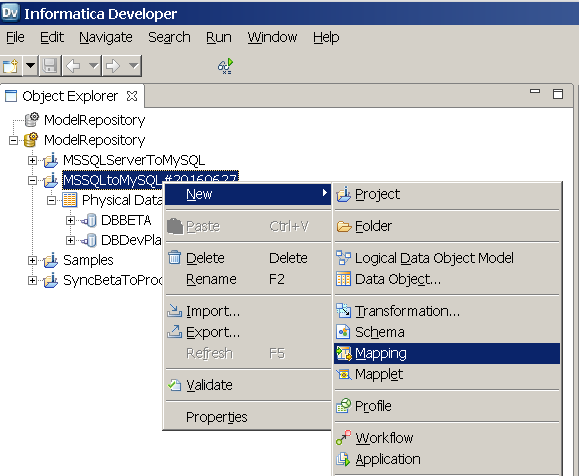Select the SyncBetaToProd tree item
The image size is (583, 476).
click(113, 280)
